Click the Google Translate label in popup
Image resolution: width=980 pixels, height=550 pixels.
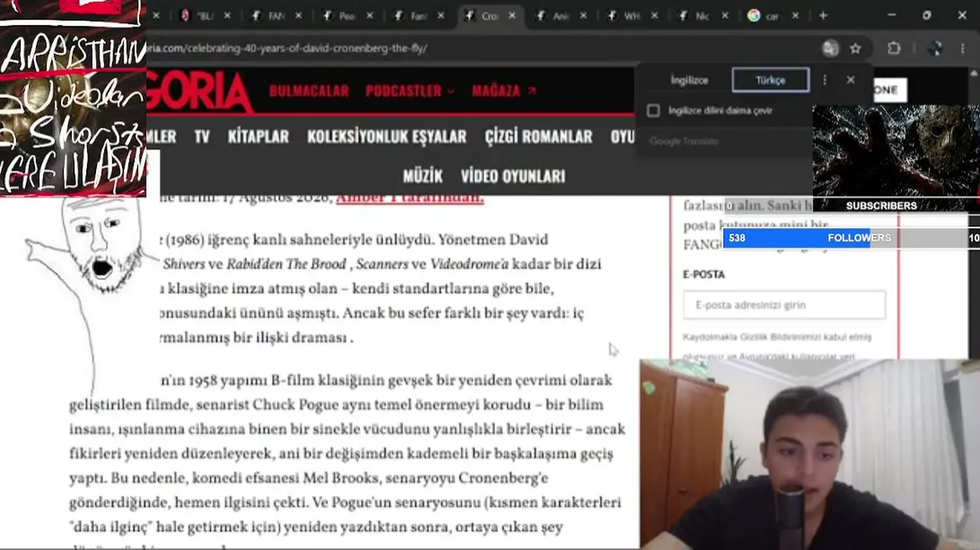click(685, 141)
